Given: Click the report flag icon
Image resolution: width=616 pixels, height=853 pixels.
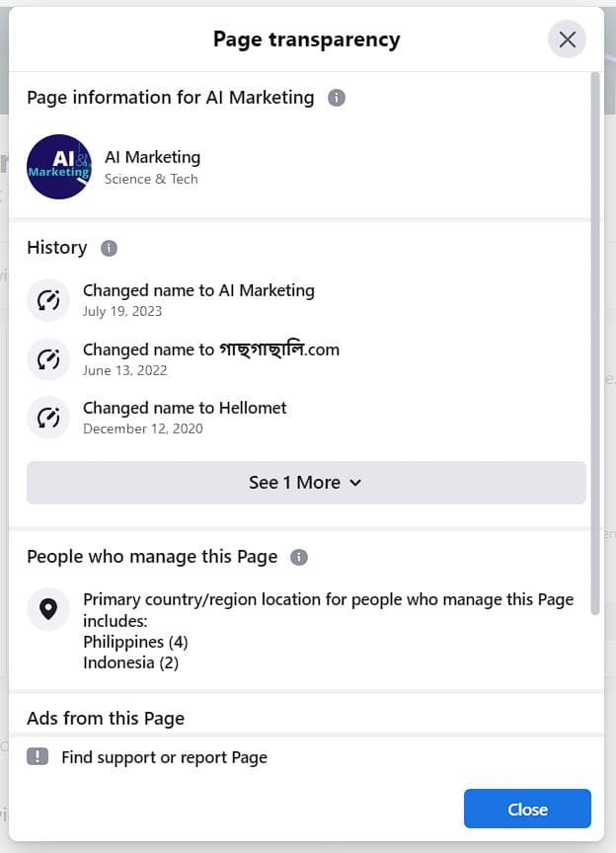Looking at the screenshot, I should tap(38, 757).
